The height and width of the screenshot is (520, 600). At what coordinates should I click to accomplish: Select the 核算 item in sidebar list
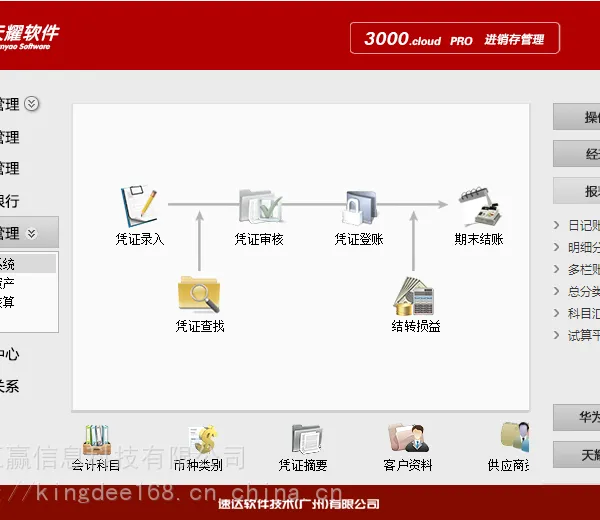pos(8,302)
